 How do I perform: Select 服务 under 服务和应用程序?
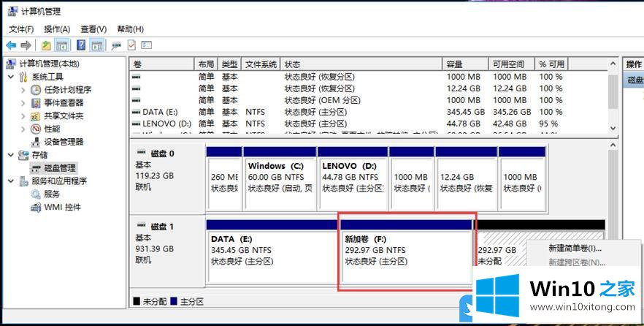click(x=52, y=194)
